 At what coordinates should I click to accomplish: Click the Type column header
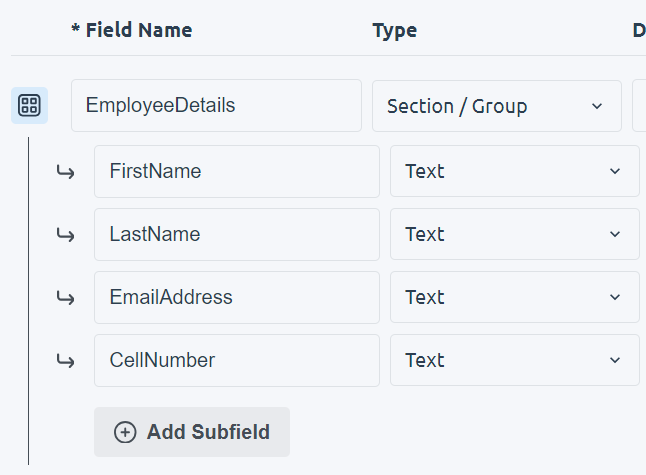coord(394,30)
